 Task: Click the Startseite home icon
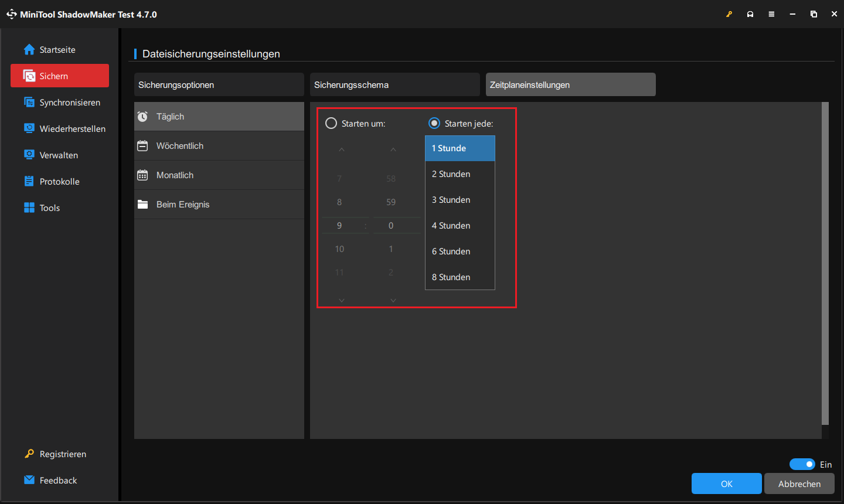pos(29,50)
